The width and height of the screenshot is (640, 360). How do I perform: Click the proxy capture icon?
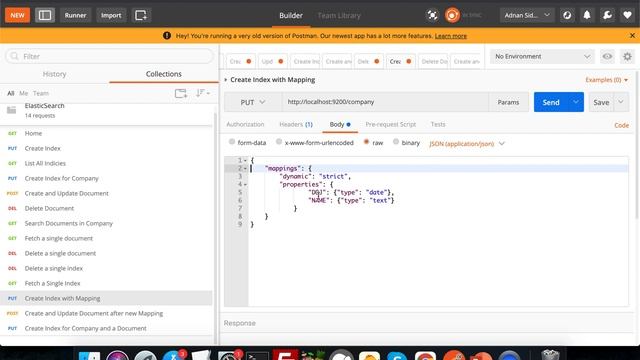(432, 16)
